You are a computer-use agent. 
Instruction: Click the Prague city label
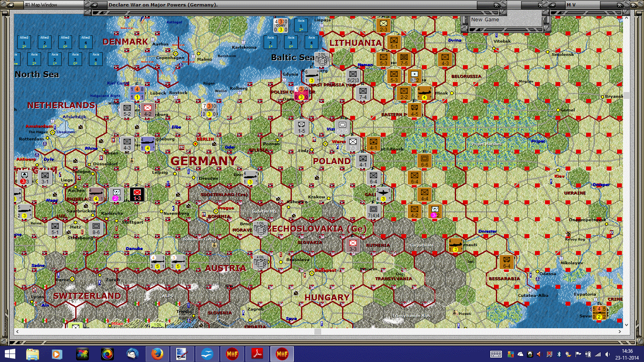(226, 208)
